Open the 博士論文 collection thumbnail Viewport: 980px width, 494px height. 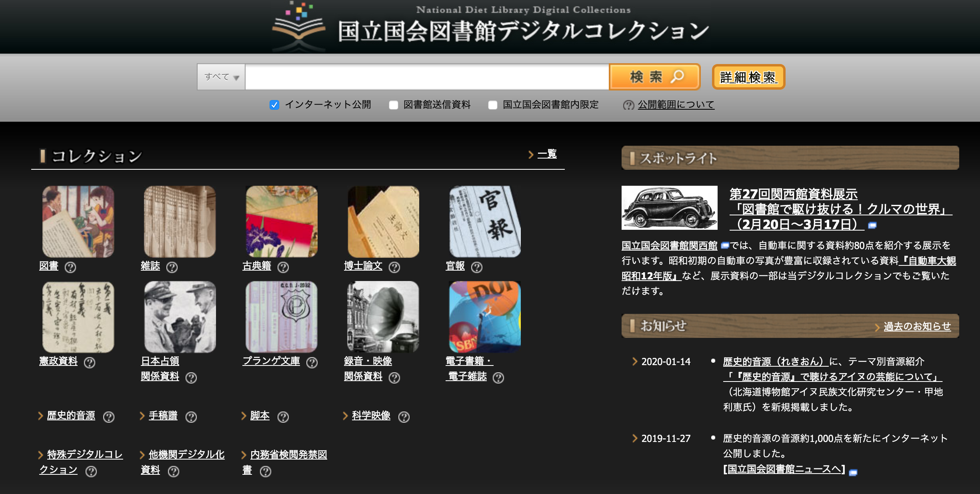point(383,221)
